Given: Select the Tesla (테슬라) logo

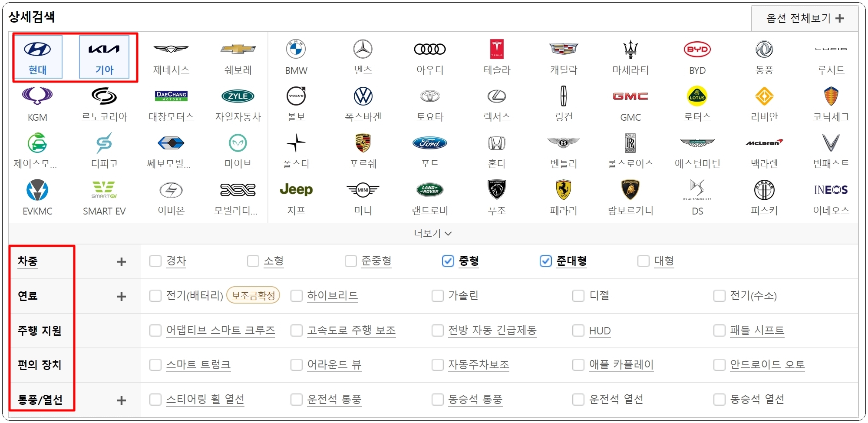Looking at the screenshot, I should click(497, 49).
